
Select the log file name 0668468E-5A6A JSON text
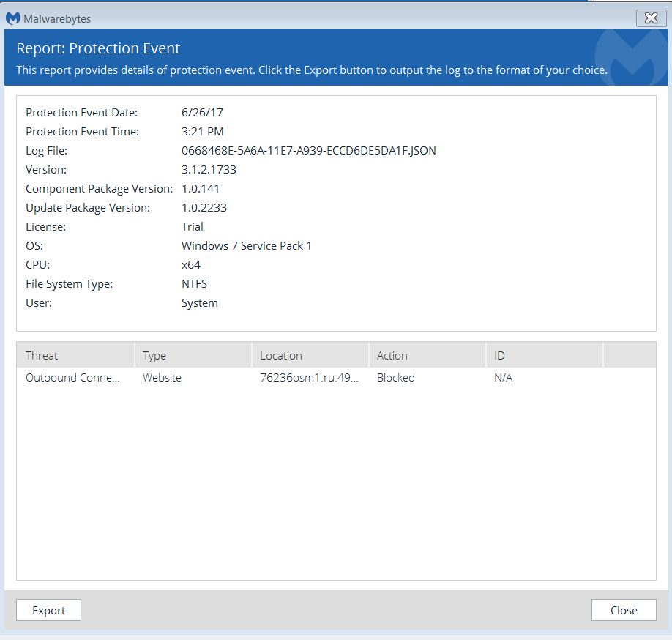pyautogui.click(x=308, y=150)
